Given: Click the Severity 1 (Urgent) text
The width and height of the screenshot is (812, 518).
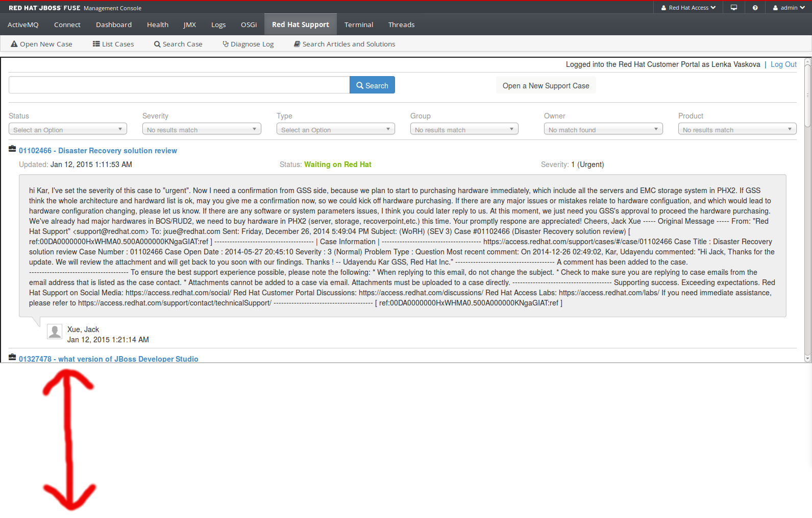Looking at the screenshot, I should [572, 164].
